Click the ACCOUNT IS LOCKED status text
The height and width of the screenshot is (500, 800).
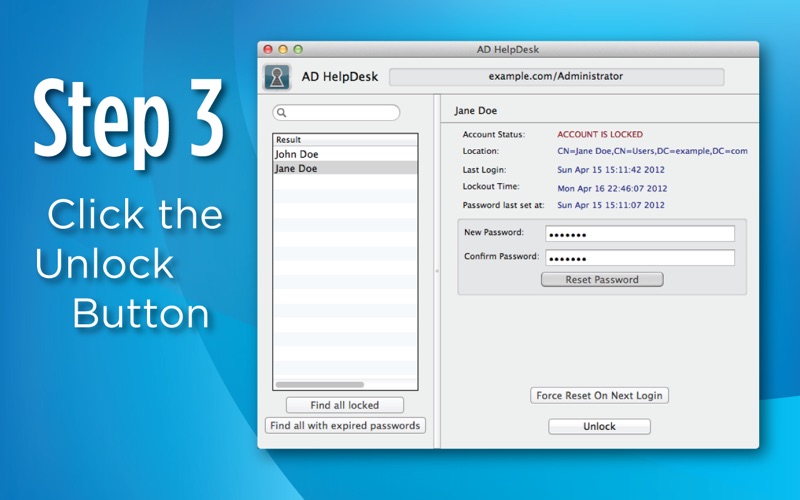(x=600, y=135)
